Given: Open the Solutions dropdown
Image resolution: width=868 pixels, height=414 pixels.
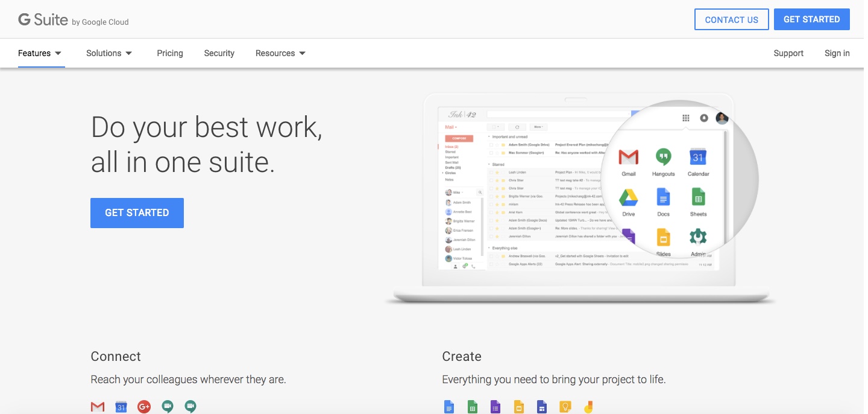Looking at the screenshot, I should coord(108,53).
